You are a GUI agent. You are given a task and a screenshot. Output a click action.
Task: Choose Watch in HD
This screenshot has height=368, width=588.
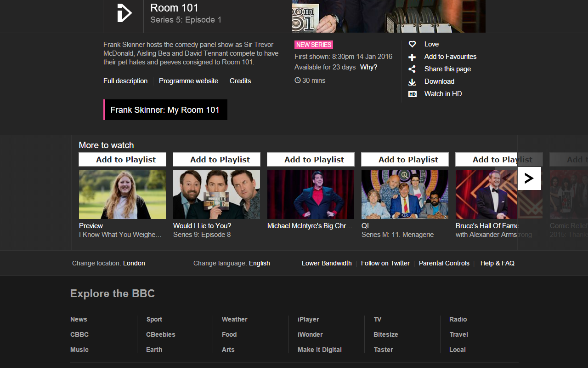[443, 94]
